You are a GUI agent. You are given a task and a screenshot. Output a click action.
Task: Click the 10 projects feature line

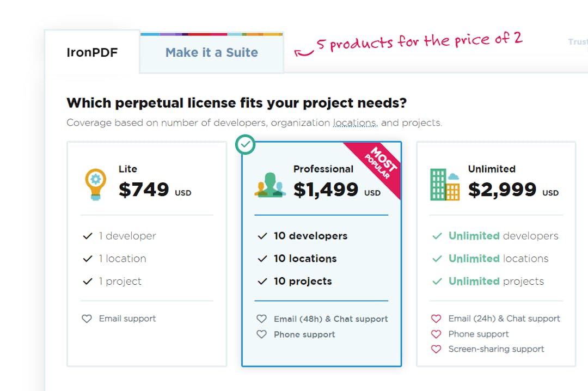click(303, 282)
